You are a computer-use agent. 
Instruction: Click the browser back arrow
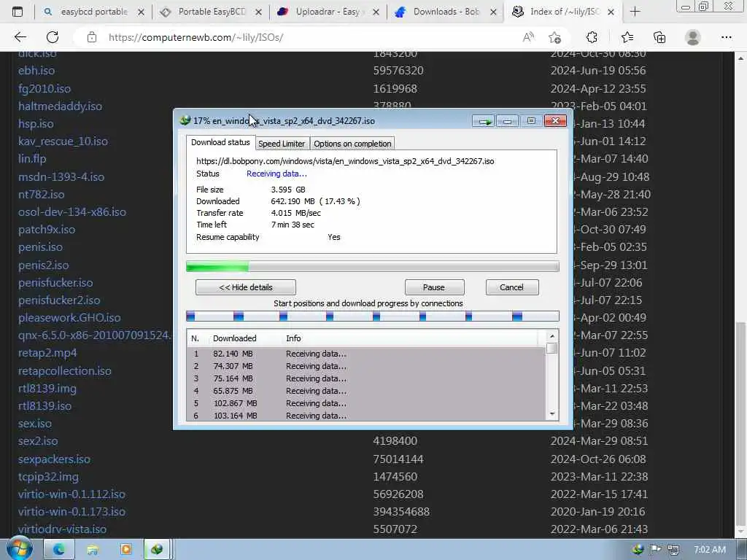coord(20,37)
